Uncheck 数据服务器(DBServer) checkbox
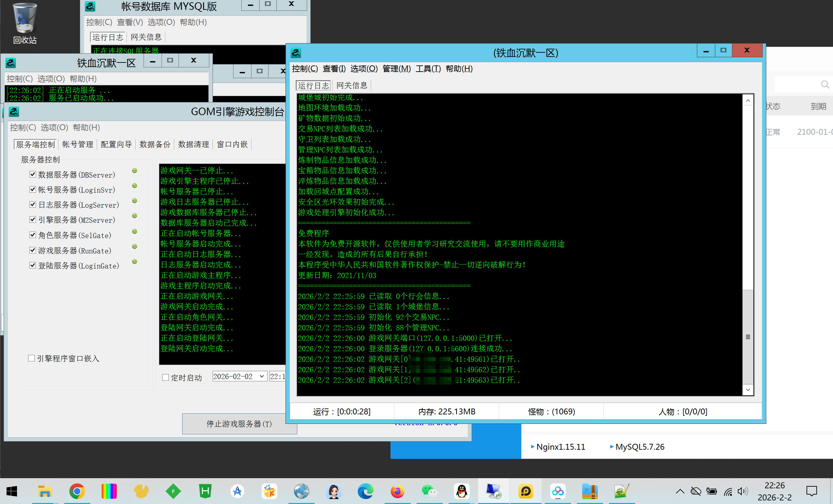This screenshot has width=833, height=504. (x=33, y=174)
